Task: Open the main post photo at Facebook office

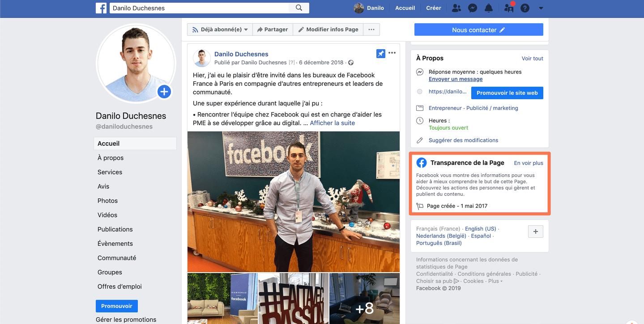Action: click(294, 202)
